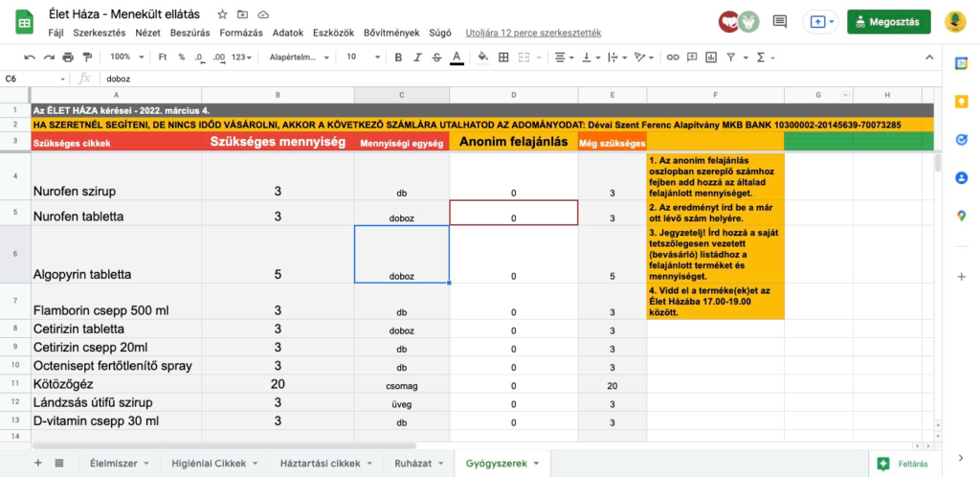This screenshot has height=477, width=980.
Task: Click the undo arrow in the toolbar
Action: point(30,57)
